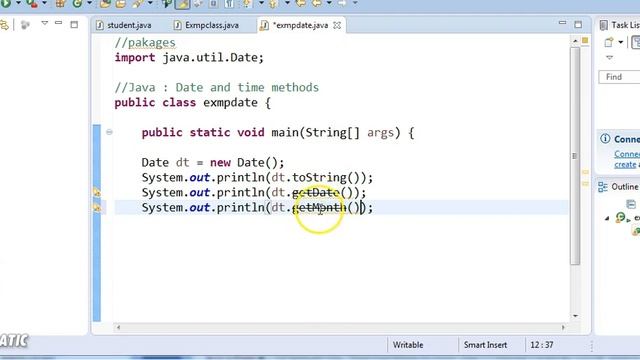This screenshot has width=640, height=360.
Task: Open the Outline view tab
Action: coord(618,187)
